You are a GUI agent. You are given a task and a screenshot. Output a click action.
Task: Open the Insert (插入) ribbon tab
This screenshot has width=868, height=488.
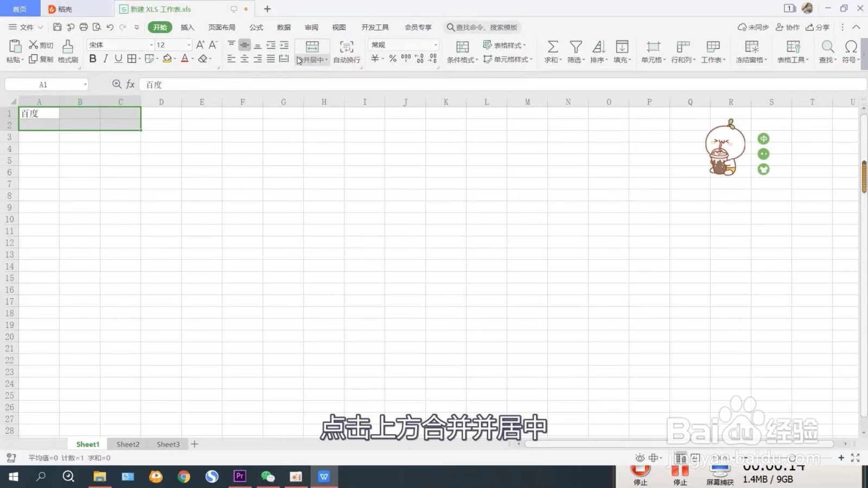tap(187, 27)
